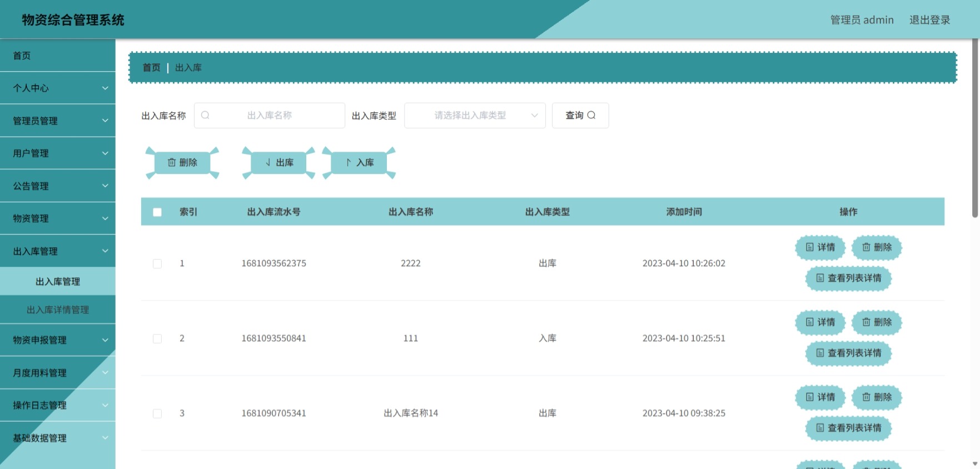Select the 出入库详情管理 submenu item
Image resolution: width=980 pixels, height=469 pixels.
click(x=58, y=310)
